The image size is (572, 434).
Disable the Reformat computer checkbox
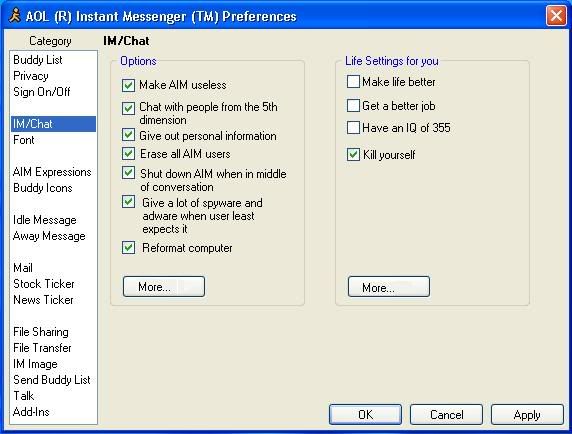pos(128,248)
